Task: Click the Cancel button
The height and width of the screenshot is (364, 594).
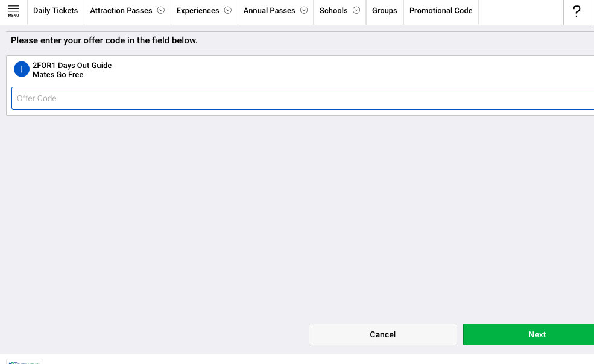Action: pyautogui.click(x=383, y=334)
